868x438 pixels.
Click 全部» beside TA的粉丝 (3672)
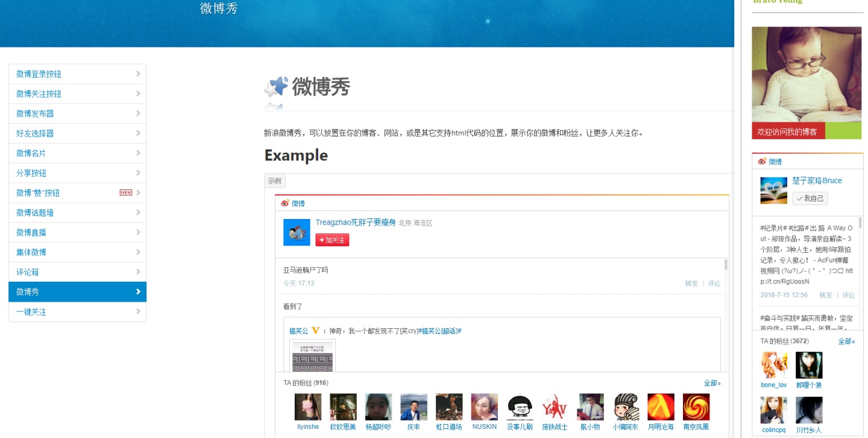(846, 341)
